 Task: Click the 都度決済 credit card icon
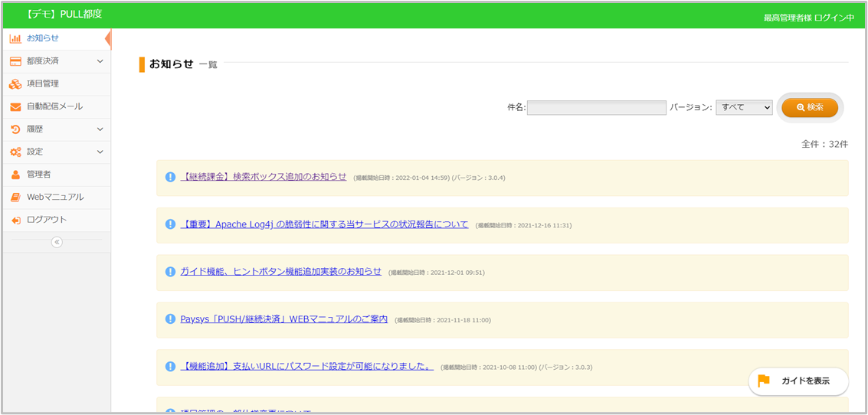click(x=15, y=61)
